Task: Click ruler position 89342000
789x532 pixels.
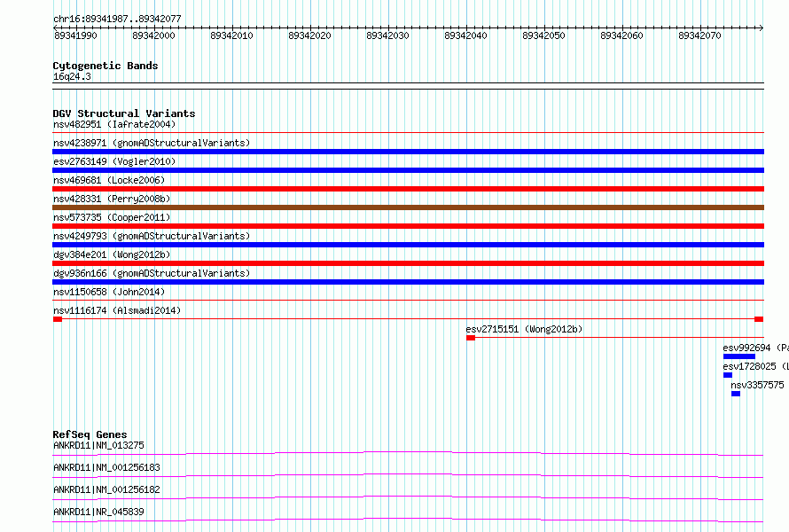Action: coord(153,35)
